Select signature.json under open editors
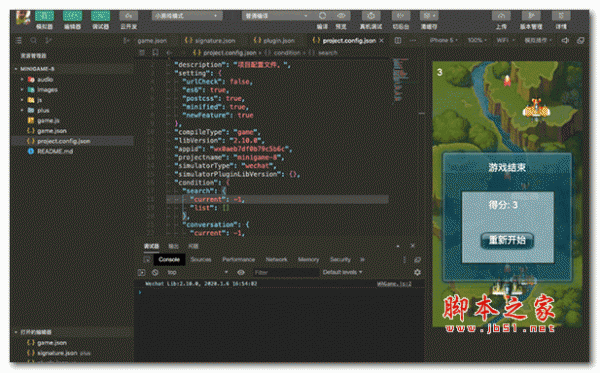This screenshot has width=600, height=373. tap(57, 353)
